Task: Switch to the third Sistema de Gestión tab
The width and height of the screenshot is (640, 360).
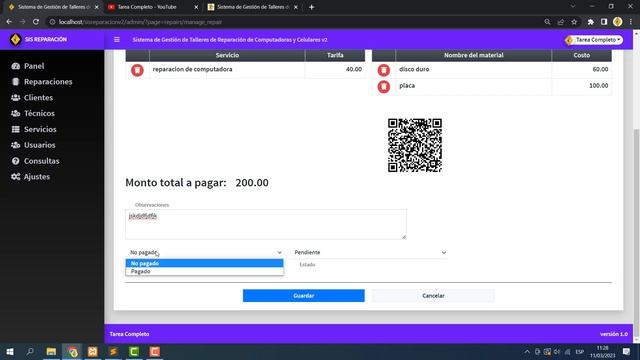Action: pyautogui.click(x=252, y=7)
